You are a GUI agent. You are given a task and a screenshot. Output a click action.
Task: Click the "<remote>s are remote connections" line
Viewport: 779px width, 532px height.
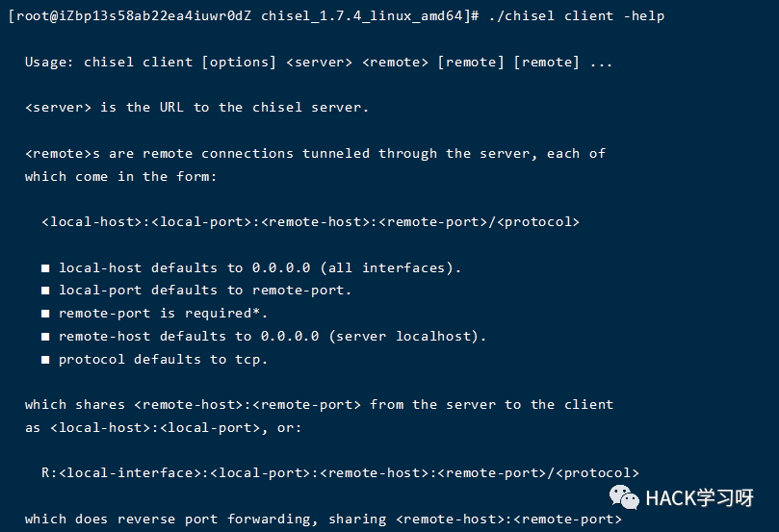(x=315, y=154)
